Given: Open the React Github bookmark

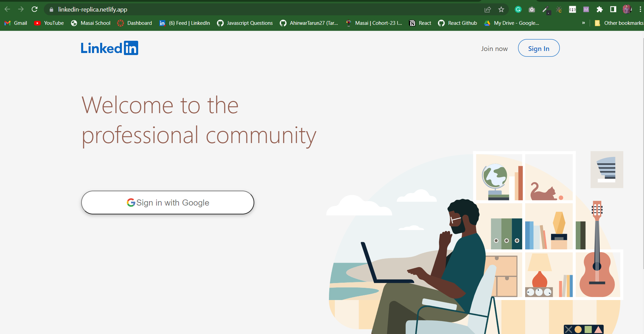Looking at the screenshot, I should click(x=458, y=23).
